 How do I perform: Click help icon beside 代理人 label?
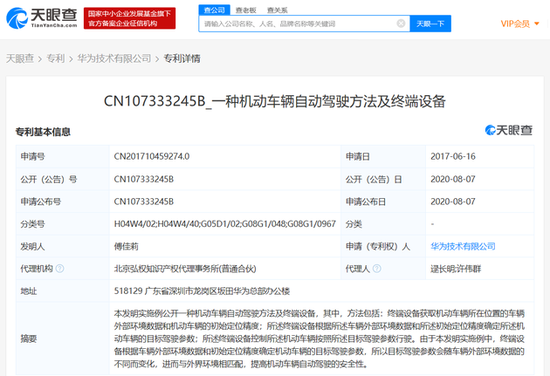[x=377, y=269]
